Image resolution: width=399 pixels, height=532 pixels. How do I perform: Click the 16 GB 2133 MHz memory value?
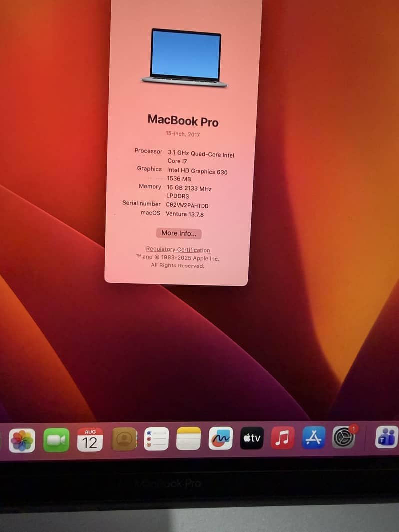189,192
